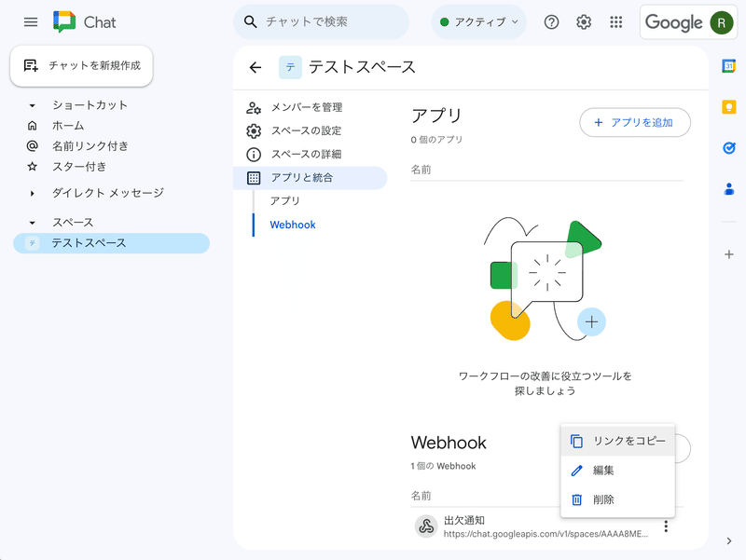Image resolution: width=746 pixels, height=560 pixels.
Task: Collapse the ショートカット section arrow
Action: (x=32, y=105)
